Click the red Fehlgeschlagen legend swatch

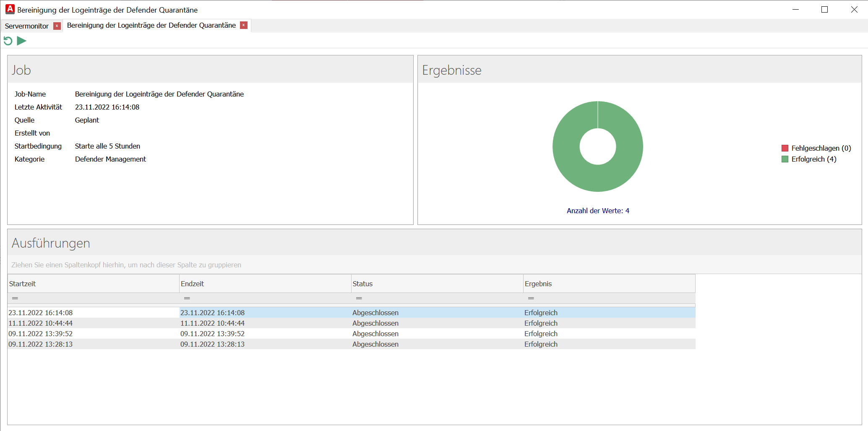point(785,148)
